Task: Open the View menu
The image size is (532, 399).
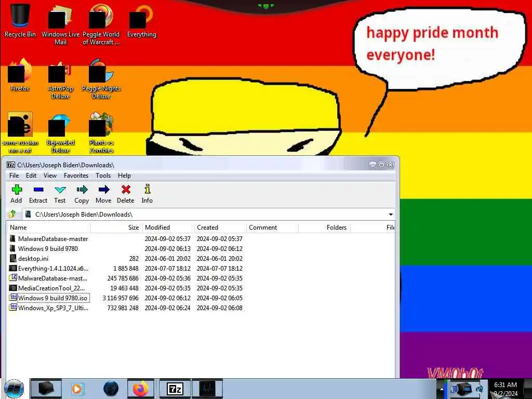Action: pyautogui.click(x=50, y=176)
